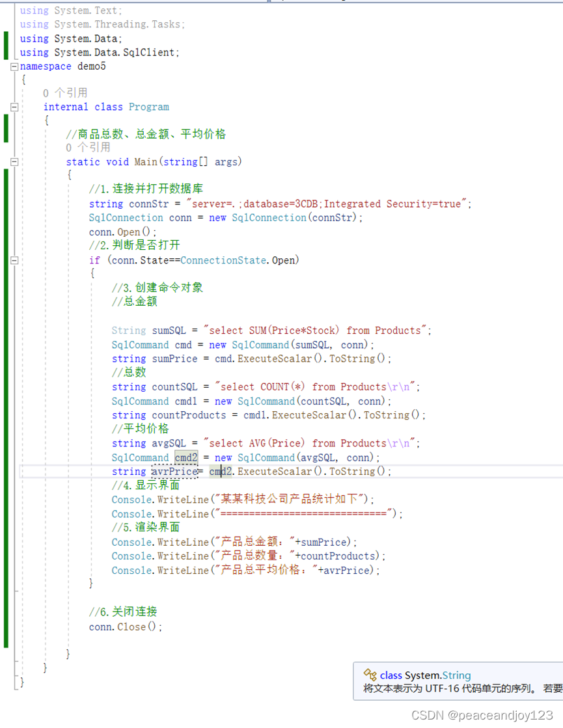Click 'string countProducts' declaration line

[269, 415]
